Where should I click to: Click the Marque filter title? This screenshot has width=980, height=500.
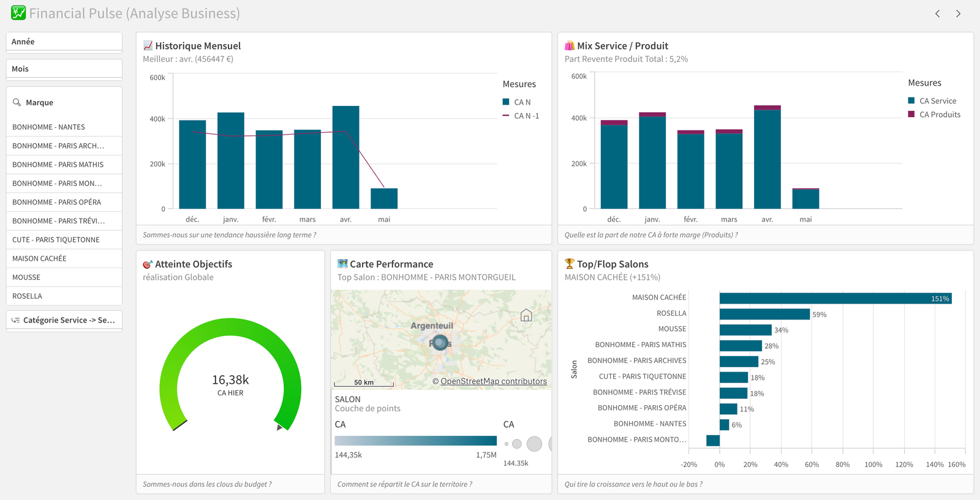click(39, 102)
